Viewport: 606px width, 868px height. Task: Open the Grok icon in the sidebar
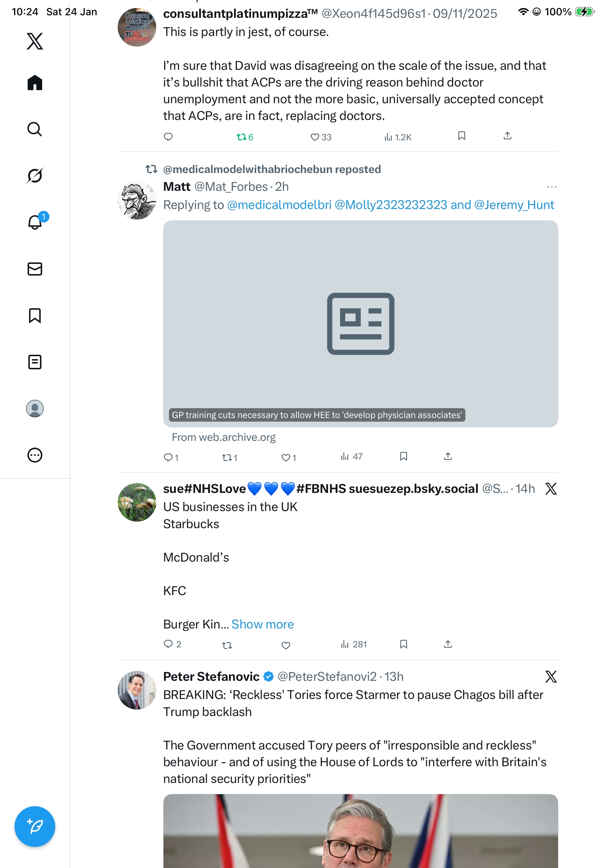(x=35, y=176)
